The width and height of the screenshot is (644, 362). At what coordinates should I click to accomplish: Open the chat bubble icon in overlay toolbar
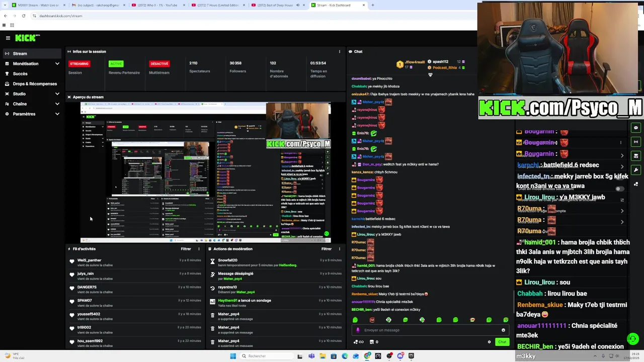pyautogui.click(x=636, y=128)
